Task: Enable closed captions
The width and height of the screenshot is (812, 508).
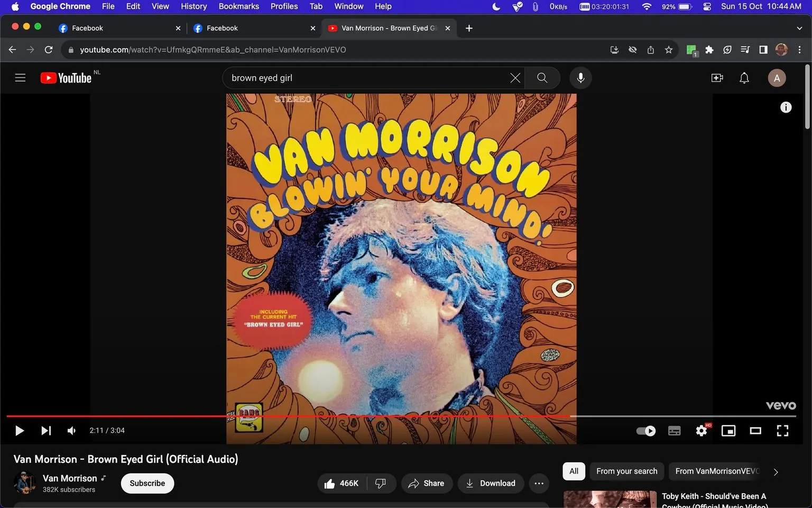Action: pos(674,430)
